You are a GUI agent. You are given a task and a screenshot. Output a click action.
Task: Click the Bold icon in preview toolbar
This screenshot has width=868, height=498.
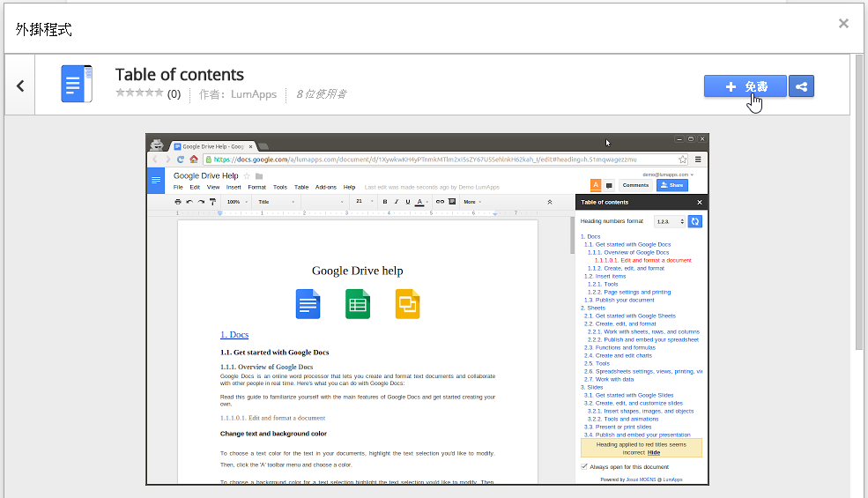(x=385, y=202)
